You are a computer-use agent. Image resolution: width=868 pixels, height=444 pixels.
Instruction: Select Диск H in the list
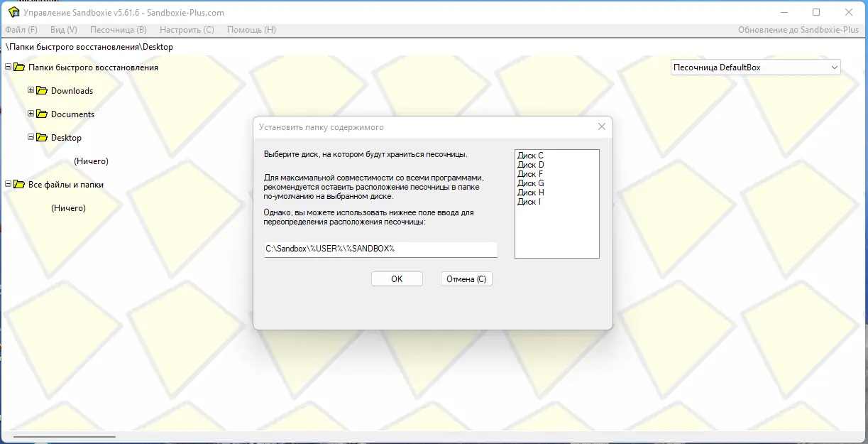pos(531,193)
